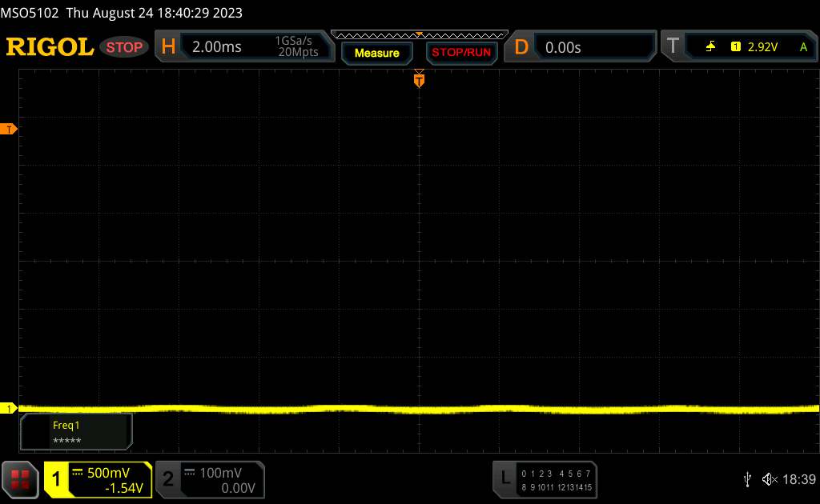This screenshot has width=820, height=504.
Task: Click the trigger level T marker on left
Action: pos(8,129)
